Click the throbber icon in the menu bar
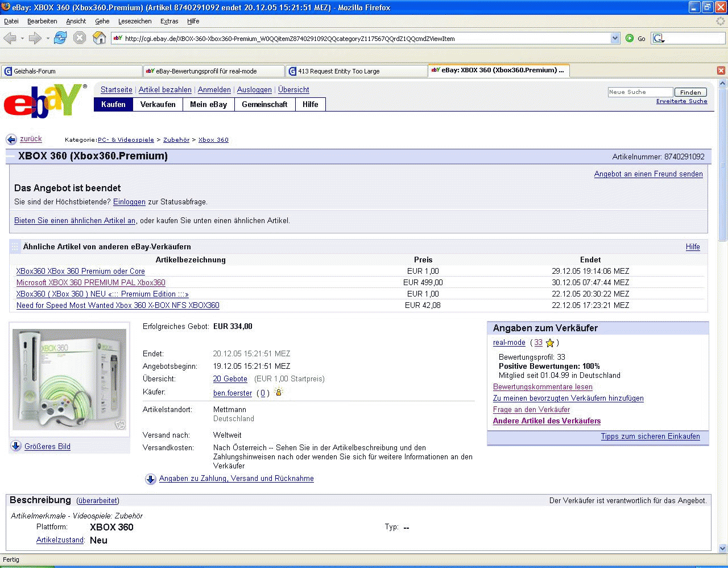Screen dimensions: 728x568 [721, 21]
